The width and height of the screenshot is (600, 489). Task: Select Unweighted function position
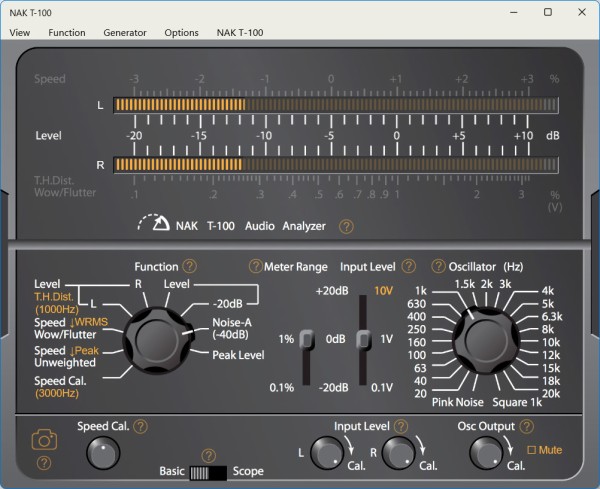65,363
